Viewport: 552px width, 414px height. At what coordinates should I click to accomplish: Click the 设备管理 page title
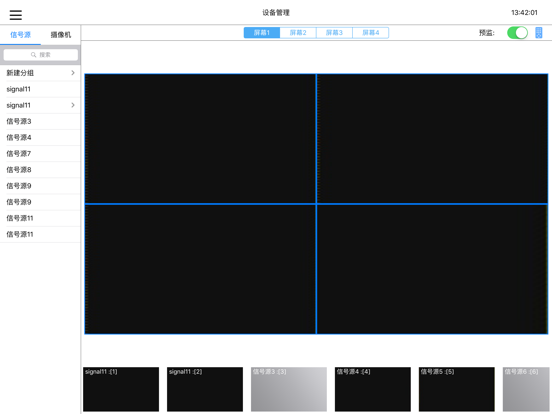click(276, 13)
